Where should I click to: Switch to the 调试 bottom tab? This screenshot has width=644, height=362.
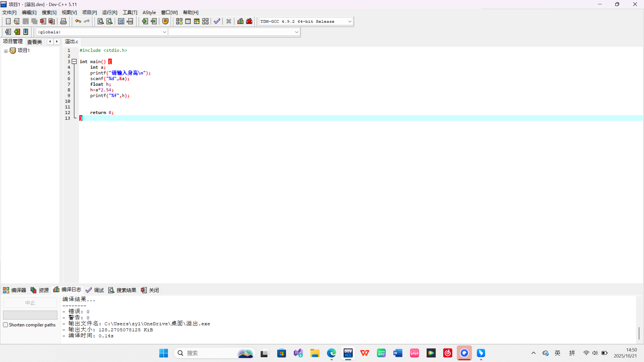click(x=95, y=290)
